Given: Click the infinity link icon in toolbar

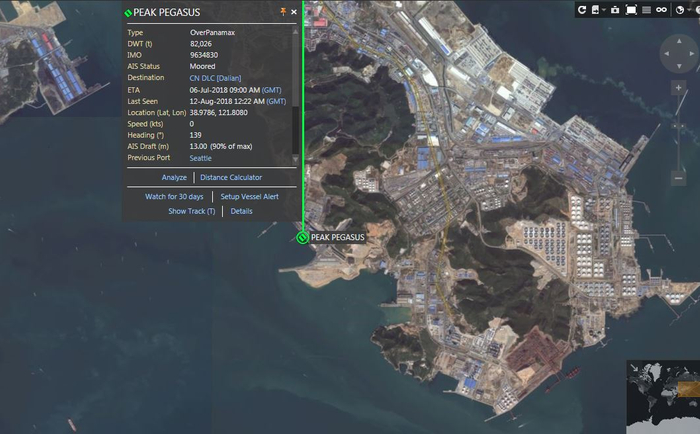Looking at the screenshot, I should pyautogui.click(x=661, y=10).
